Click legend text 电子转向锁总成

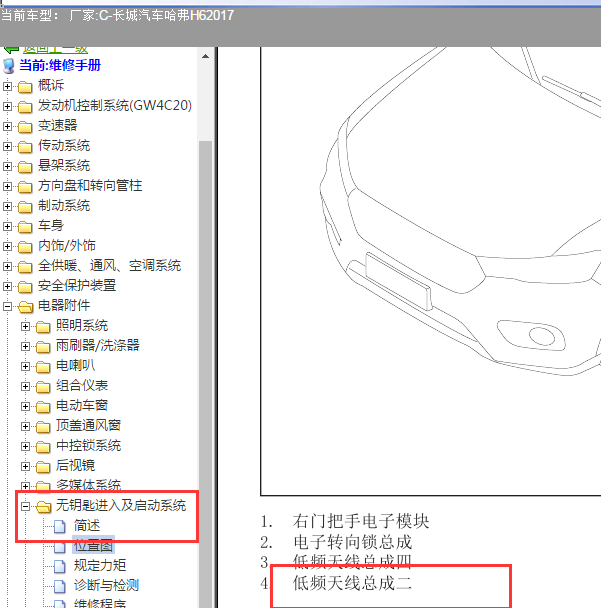[352, 542]
